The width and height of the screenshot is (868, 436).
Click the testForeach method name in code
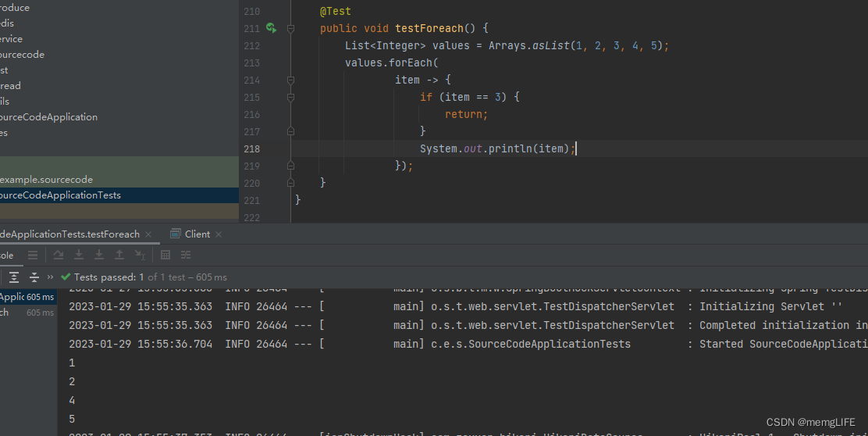429,28
